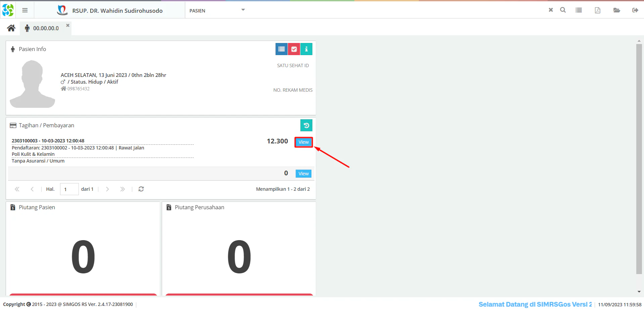Click the hospital emblem logo

pos(62,10)
